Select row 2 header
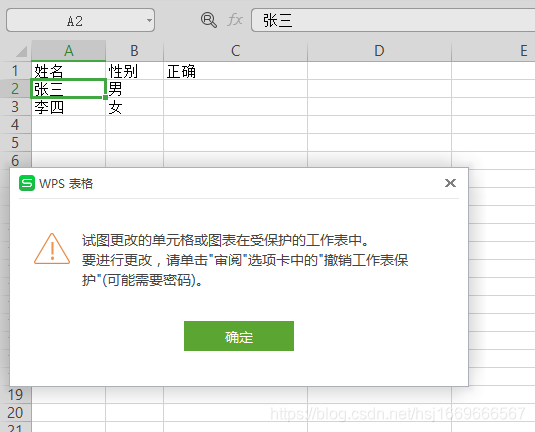This screenshot has height=432, width=535. [x=15, y=89]
